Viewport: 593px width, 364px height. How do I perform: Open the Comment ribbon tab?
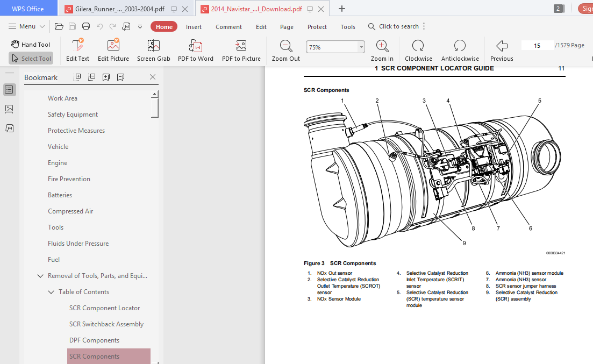pyautogui.click(x=229, y=27)
